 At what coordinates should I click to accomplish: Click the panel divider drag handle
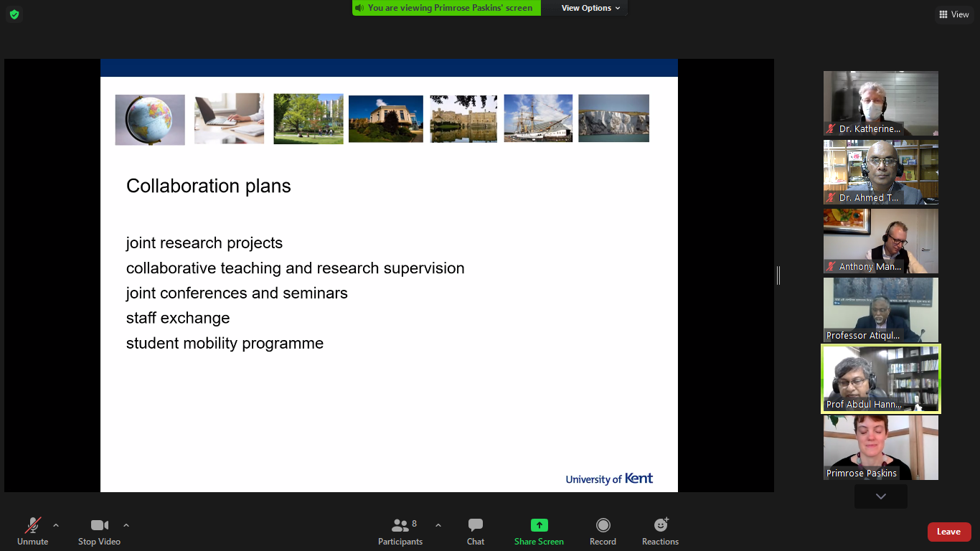(778, 275)
